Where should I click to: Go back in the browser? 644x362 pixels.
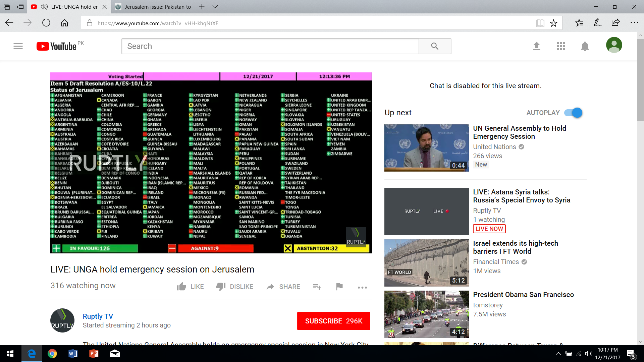click(x=9, y=23)
